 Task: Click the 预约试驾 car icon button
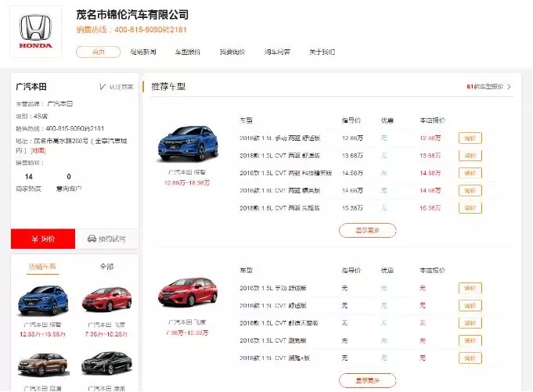click(106, 239)
